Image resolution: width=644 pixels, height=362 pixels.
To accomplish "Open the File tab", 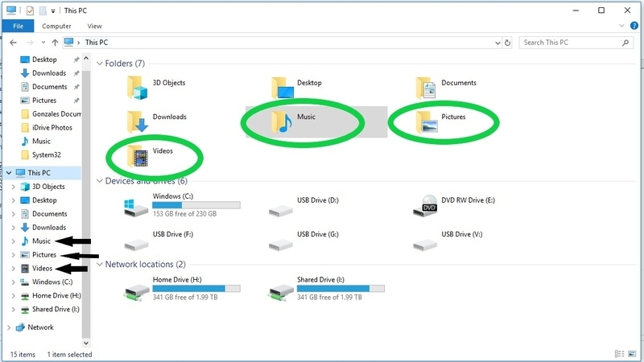I will [x=17, y=26].
